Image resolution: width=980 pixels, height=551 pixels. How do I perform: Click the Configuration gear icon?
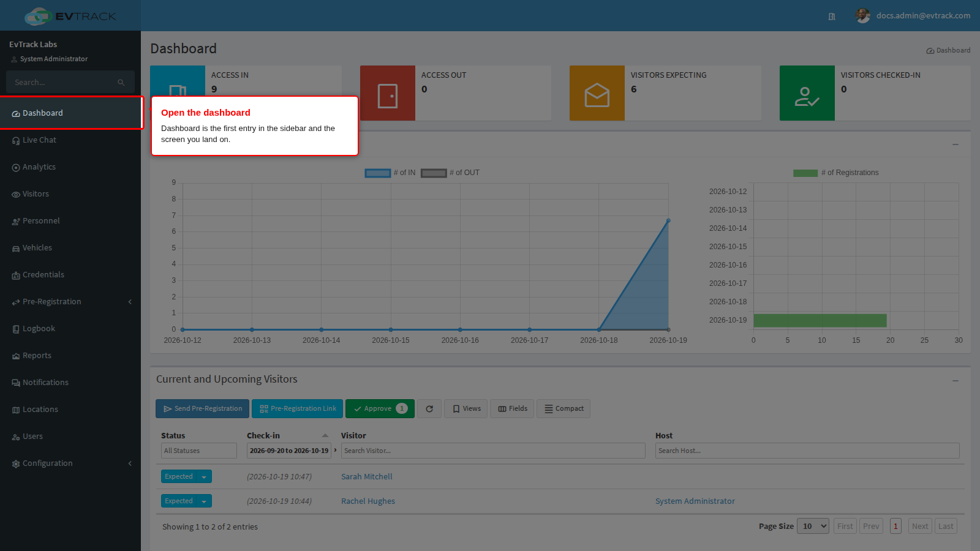pos(16,464)
